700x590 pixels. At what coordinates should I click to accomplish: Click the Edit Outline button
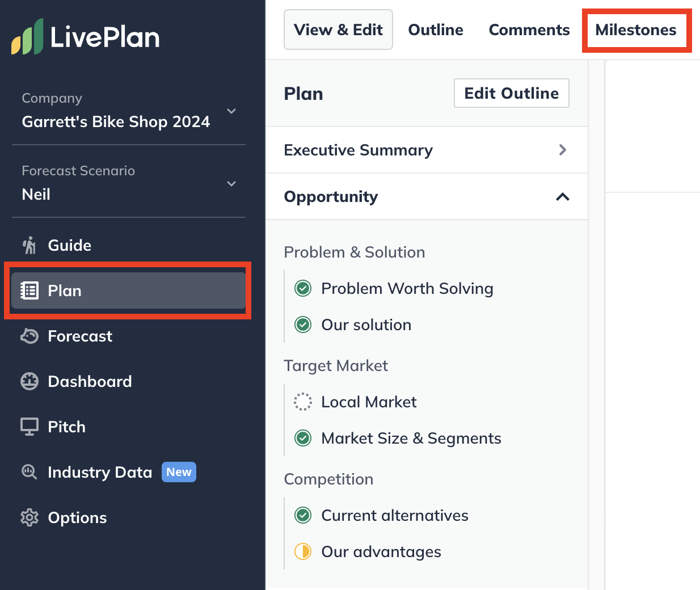[x=512, y=93]
